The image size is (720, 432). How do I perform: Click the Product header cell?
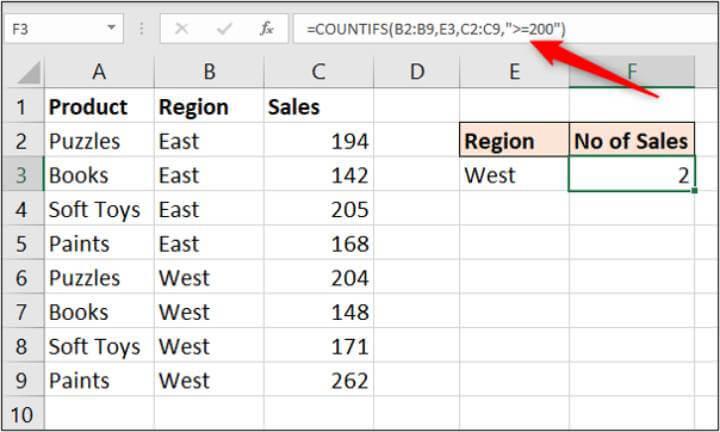click(99, 107)
